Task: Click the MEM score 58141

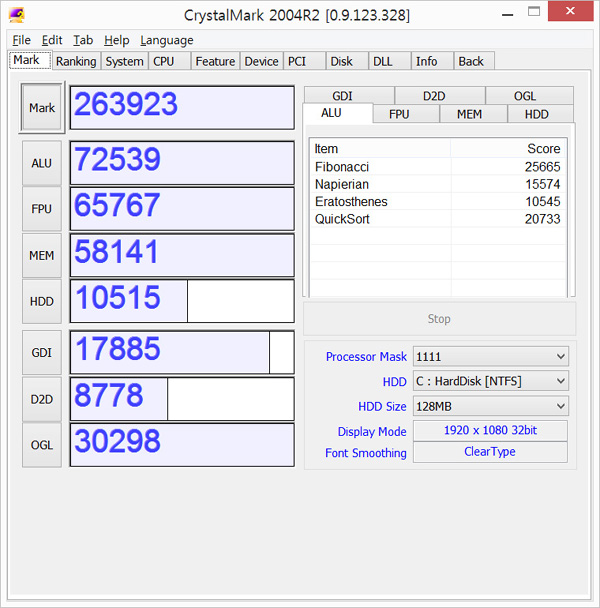Action: (182, 256)
